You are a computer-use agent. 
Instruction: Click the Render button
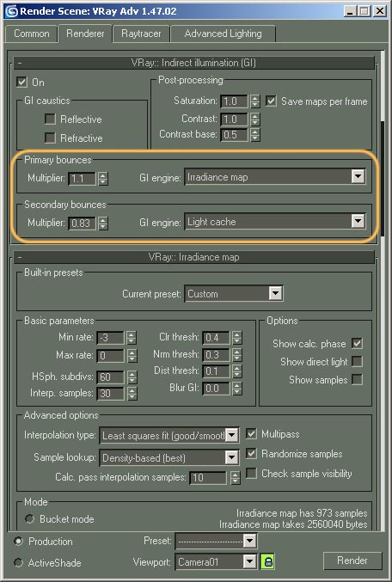point(352,561)
